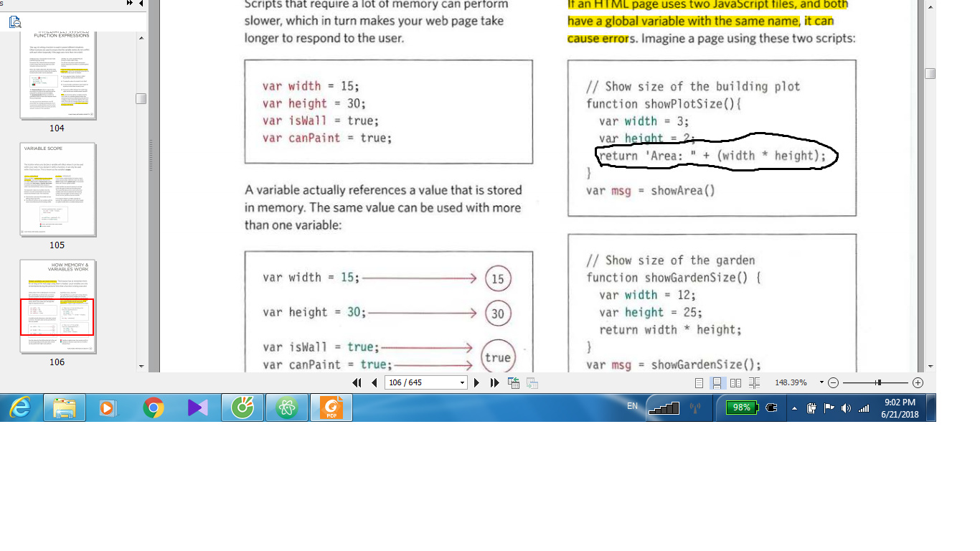
Task: Click the zoom out minus button
Action: pyautogui.click(x=833, y=383)
